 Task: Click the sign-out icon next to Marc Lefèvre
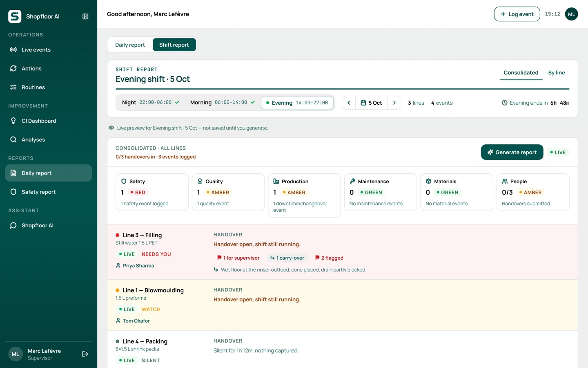(85, 354)
